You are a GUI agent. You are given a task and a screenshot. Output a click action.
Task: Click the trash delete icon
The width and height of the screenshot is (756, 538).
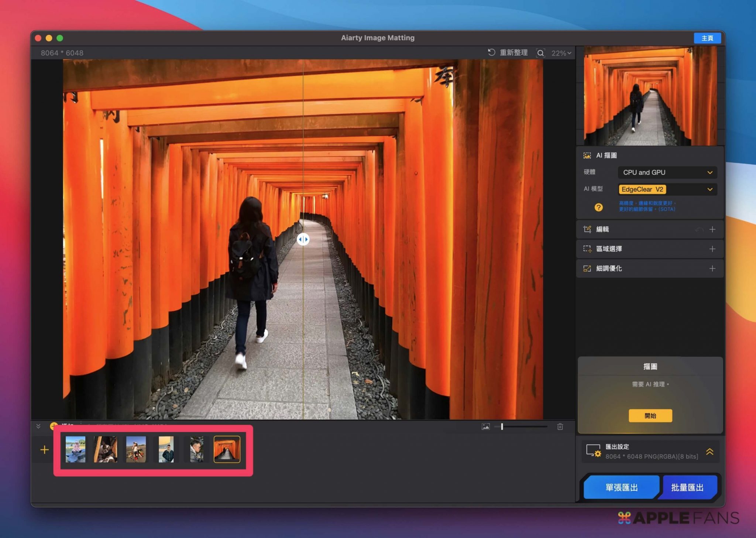click(x=560, y=426)
